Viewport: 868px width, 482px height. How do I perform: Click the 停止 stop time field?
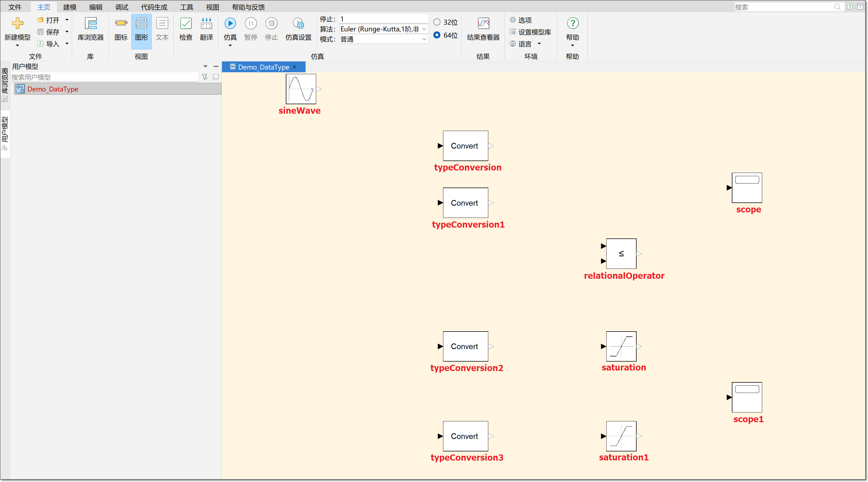(x=384, y=19)
